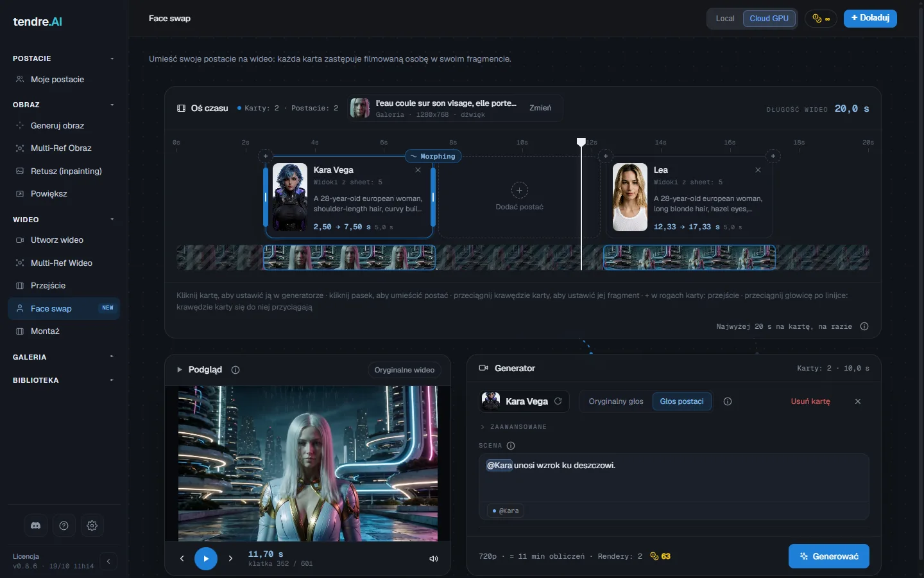Switch compute mode to Local
Viewport: 924px width, 578px height.
tap(725, 19)
